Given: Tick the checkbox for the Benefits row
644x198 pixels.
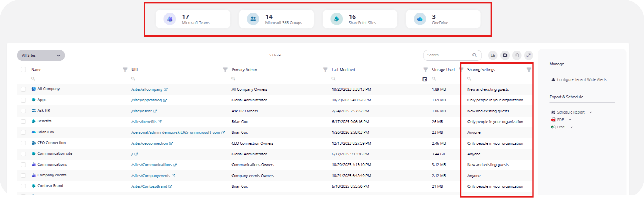Looking at the screenshot, I should point(23,121).
